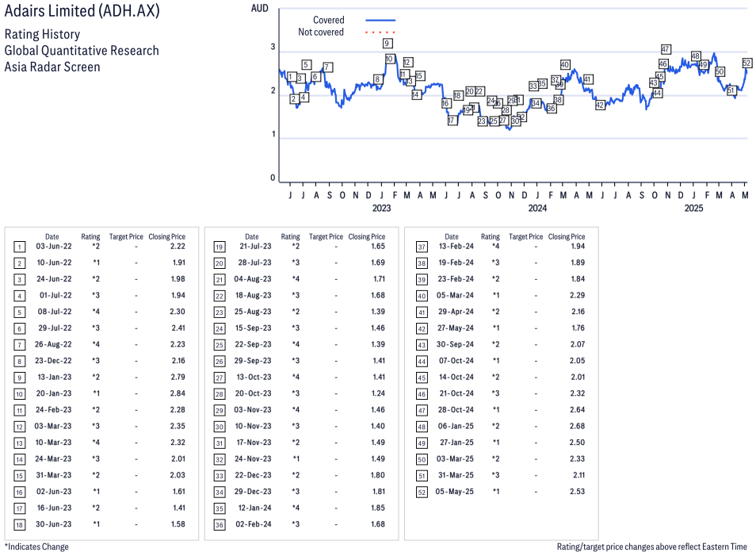Click the 08-Jul-22 date cell
Viewport: 756px width, 552px height.
[x=55, y=312]
